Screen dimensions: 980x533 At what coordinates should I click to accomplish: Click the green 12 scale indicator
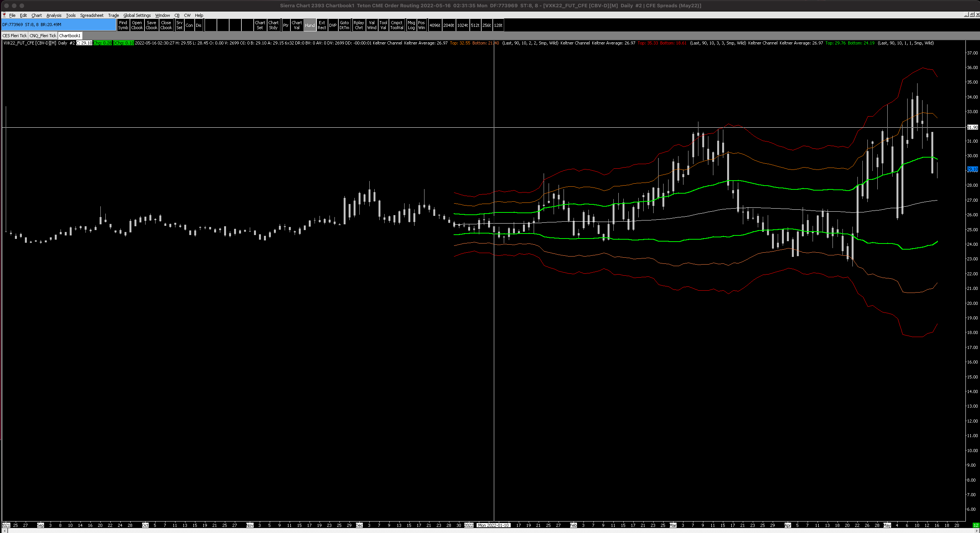pos(975,525)
